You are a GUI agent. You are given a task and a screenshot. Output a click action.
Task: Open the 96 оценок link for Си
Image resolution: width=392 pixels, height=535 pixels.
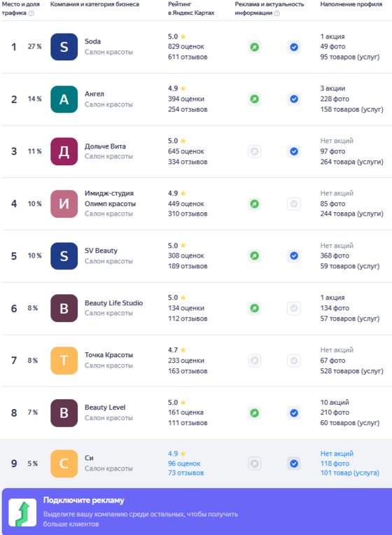tap(184, 464)
